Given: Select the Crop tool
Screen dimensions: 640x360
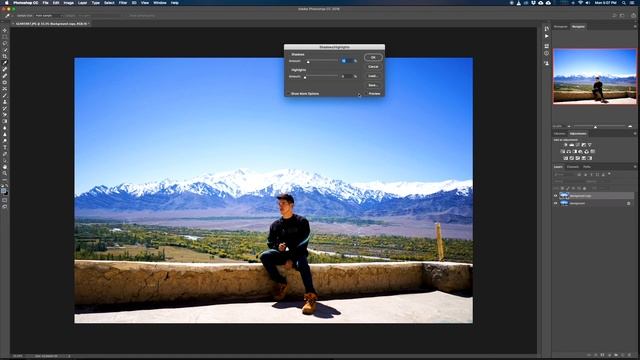Looking at the screenshot, I should 5,56.
